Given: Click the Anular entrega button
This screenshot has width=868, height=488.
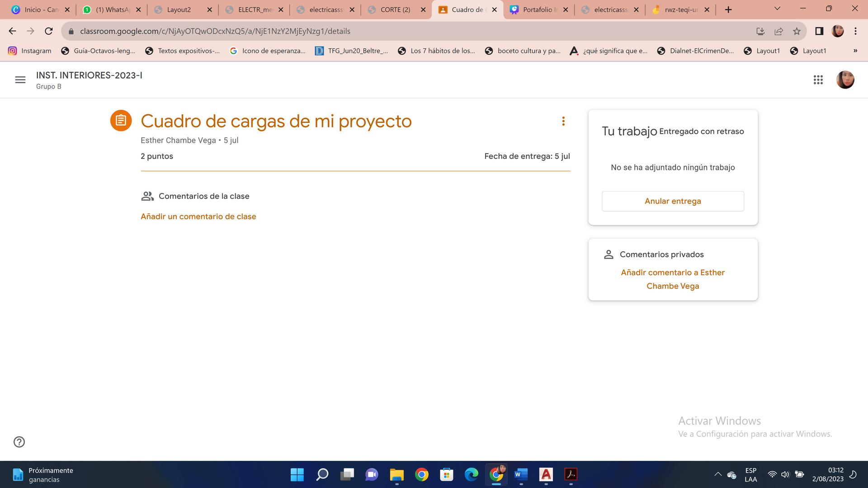Looking at the screenshot, I should [673, 201].
